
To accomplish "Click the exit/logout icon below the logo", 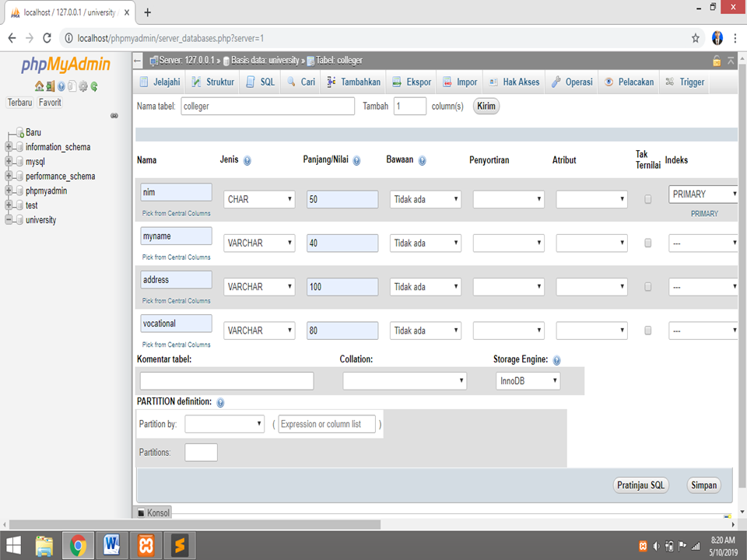I will 51,86.
